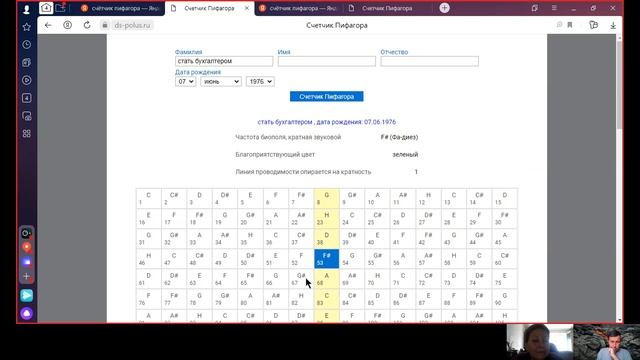Click the Отчество input field
The width and height of the screenshot is (640, 360).
tap(429, 61)
